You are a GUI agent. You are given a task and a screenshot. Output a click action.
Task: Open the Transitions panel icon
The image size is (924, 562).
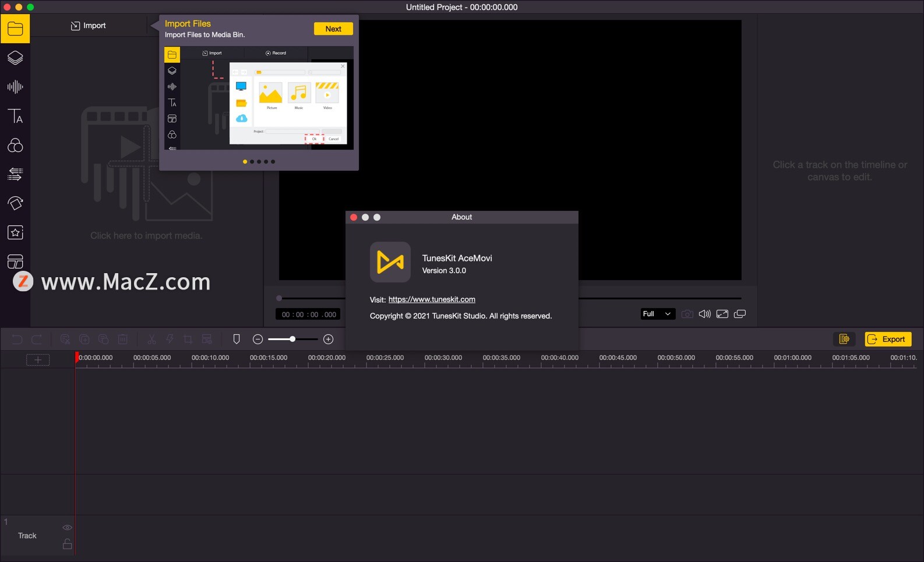pos(15,174)
